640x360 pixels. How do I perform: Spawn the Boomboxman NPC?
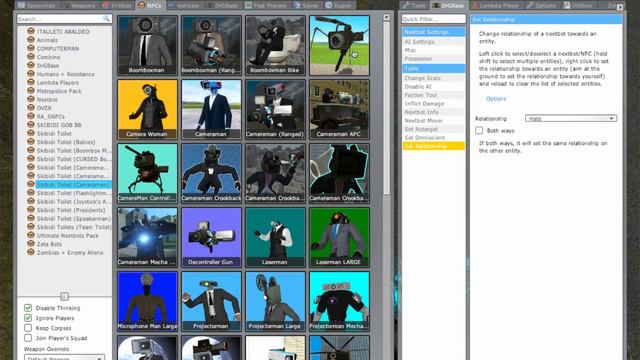(147, 45)
